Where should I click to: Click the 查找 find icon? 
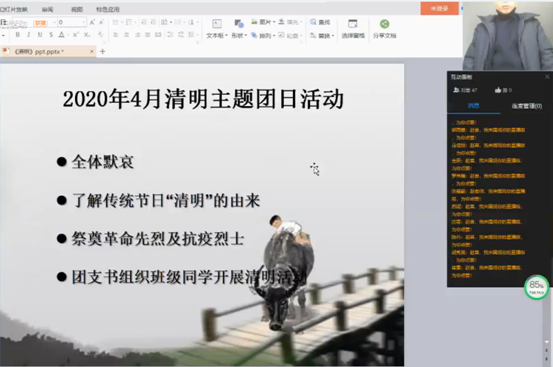313,22
